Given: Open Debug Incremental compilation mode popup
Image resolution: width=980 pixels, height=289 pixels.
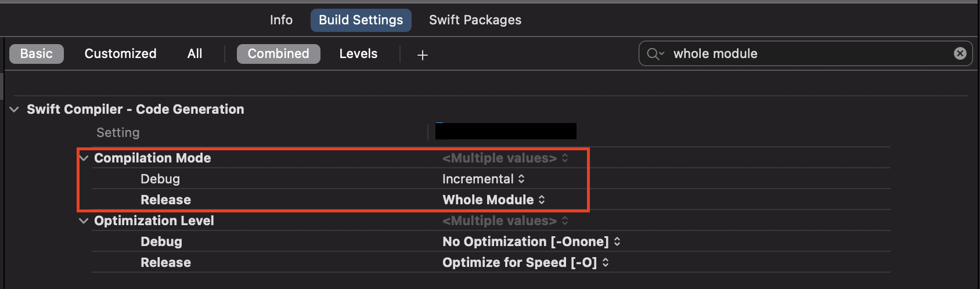Looking at the screenshot, I should 483,179.
